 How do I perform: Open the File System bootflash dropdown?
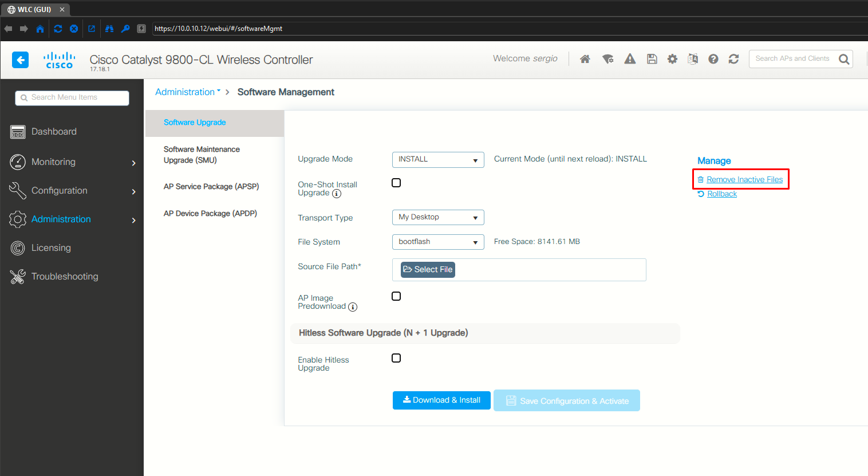click(438, 242)
